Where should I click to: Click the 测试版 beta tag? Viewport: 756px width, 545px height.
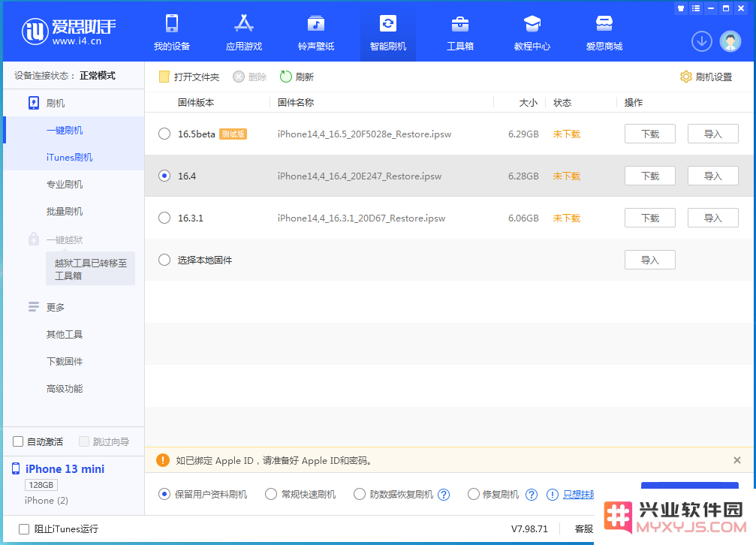tap(233, 134)
